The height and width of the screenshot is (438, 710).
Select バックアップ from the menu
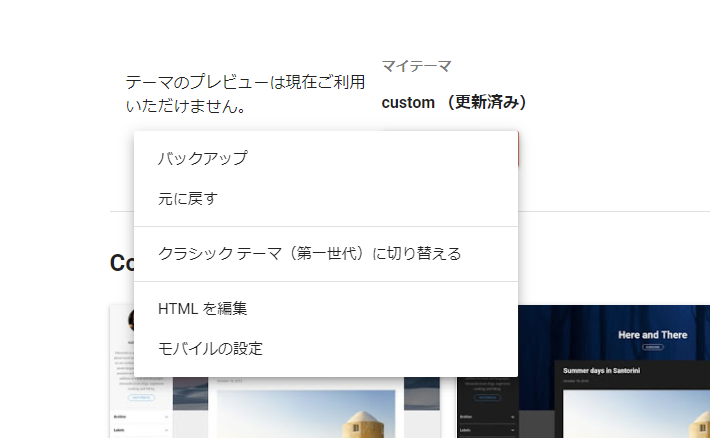click(326, 158)
